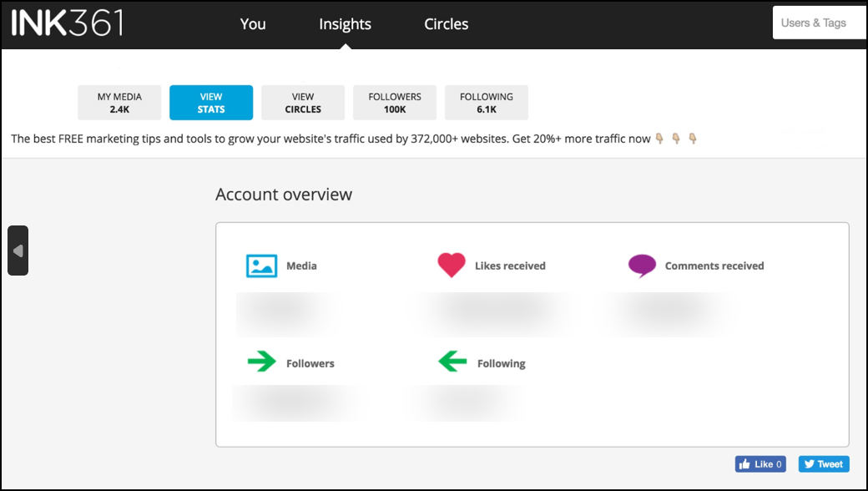Click the blue Media picture icon
868x491 pixels.
point(261,266)
